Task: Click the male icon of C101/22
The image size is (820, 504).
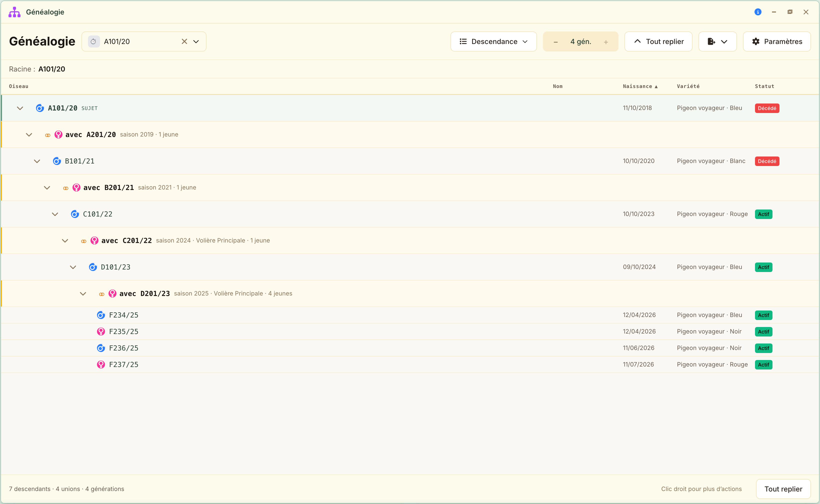Action: (75, 214)
